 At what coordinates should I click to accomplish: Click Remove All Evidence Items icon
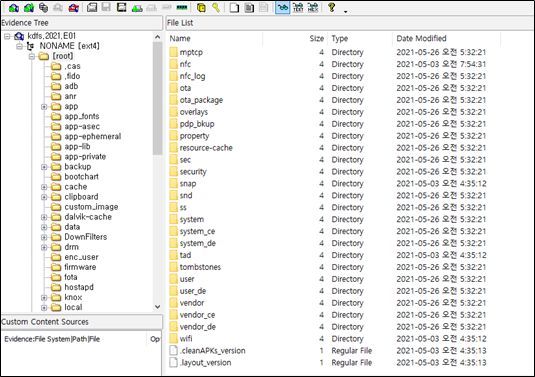coord(73,7)
